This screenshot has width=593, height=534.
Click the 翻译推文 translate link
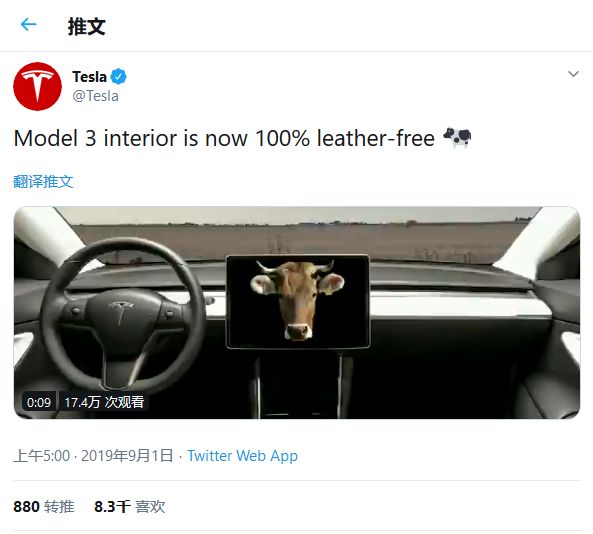point(43,182)
